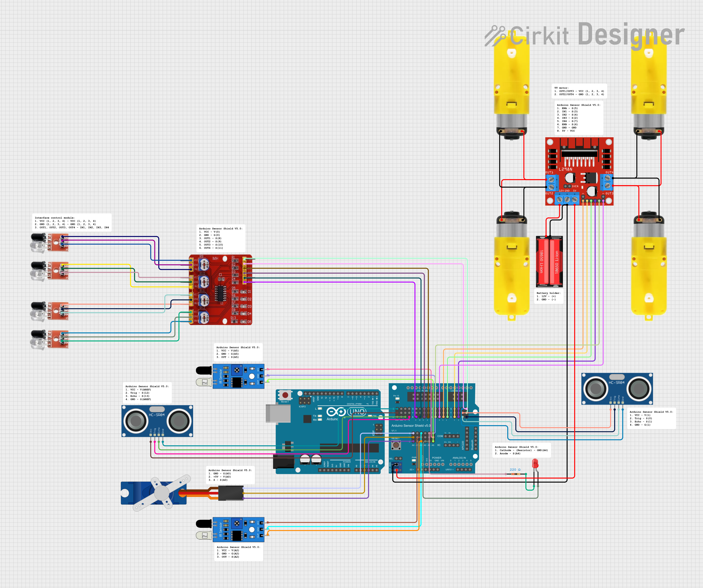Click the USB port on the Arduino UNO

(x=278, y=414)
